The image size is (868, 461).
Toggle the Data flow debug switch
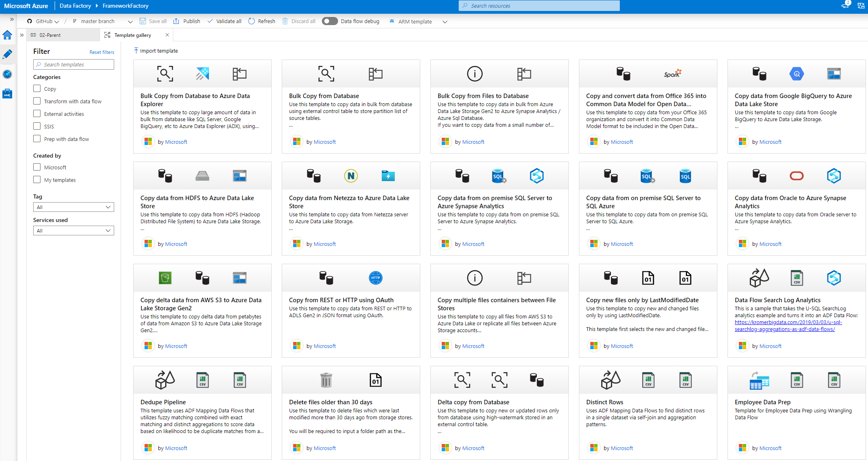330,21
